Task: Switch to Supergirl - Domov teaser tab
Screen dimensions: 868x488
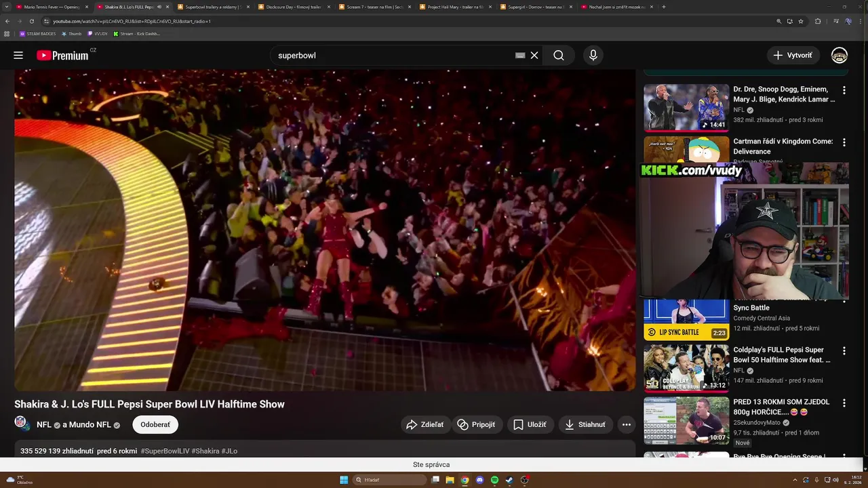Action: (x=535, y=7)
